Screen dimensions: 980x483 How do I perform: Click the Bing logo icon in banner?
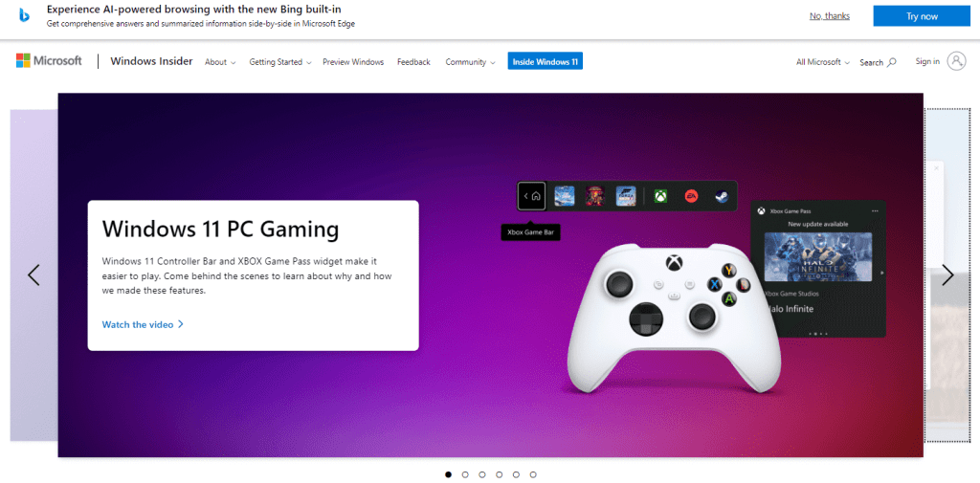(x=23, y=15)
